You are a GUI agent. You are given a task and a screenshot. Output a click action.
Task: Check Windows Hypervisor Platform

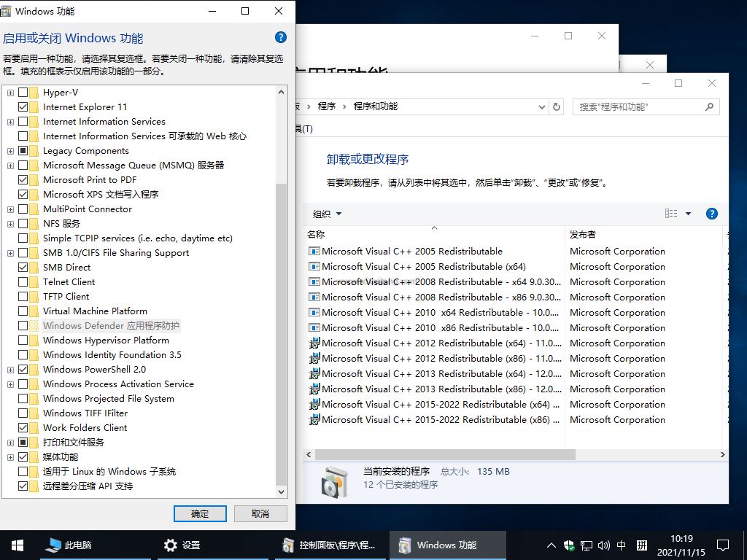(x=23, y=340)
